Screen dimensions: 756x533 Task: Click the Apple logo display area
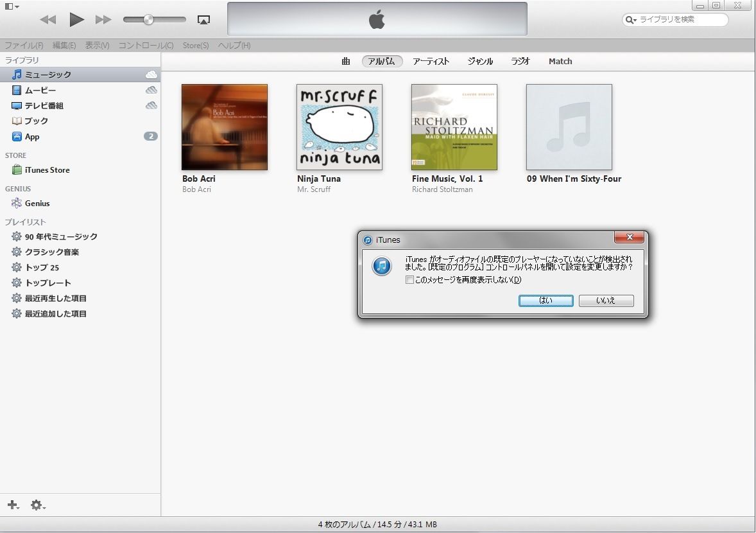click(x=377, y=19)
